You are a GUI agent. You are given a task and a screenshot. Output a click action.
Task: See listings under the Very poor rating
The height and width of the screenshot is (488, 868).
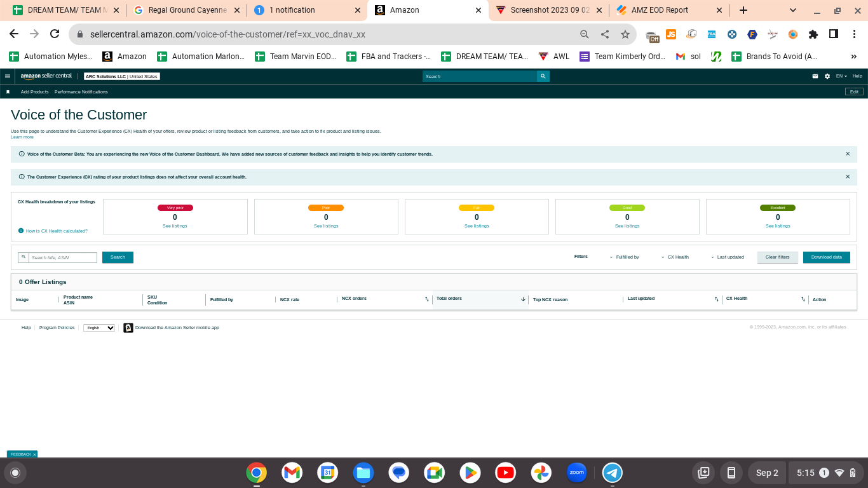click(175, 226)
